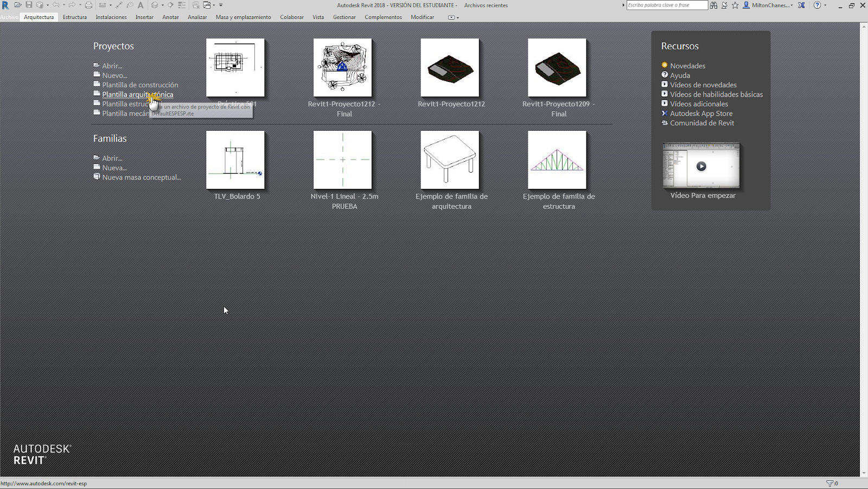The width and height of the screenshot is (868, 489).
Task: Switch to the Anotar ribbon tab
Action: coord(170,17)
